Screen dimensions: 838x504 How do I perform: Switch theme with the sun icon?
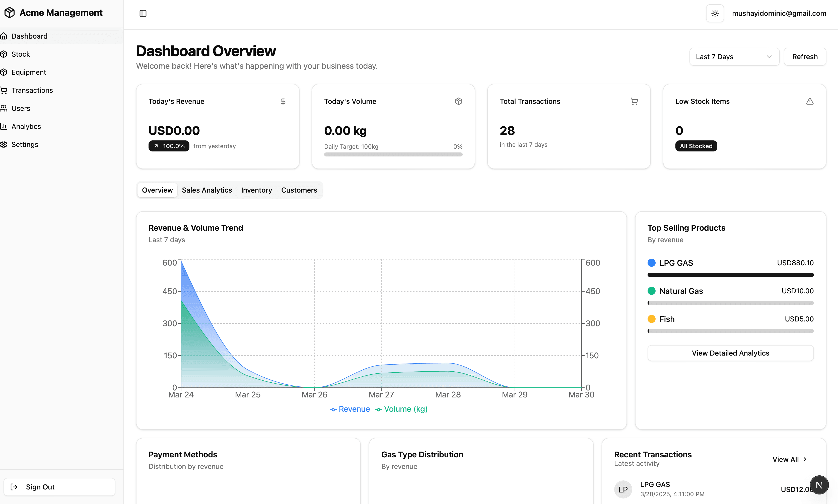pos(715,13)
